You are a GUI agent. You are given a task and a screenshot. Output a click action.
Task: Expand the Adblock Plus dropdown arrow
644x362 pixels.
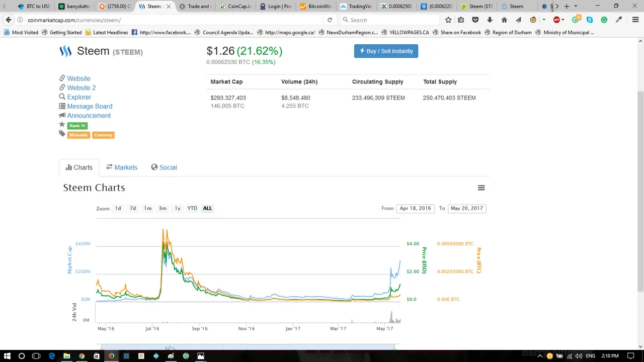tap(563, 20)
